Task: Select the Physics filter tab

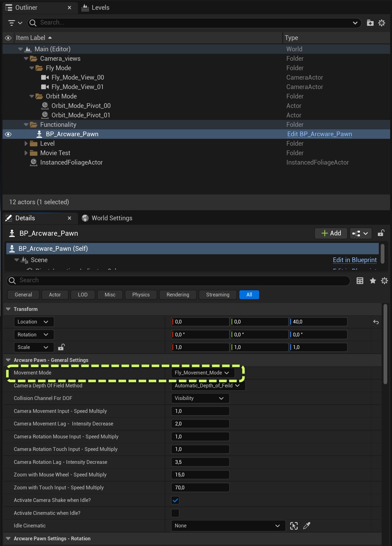Action: point(141,295)
